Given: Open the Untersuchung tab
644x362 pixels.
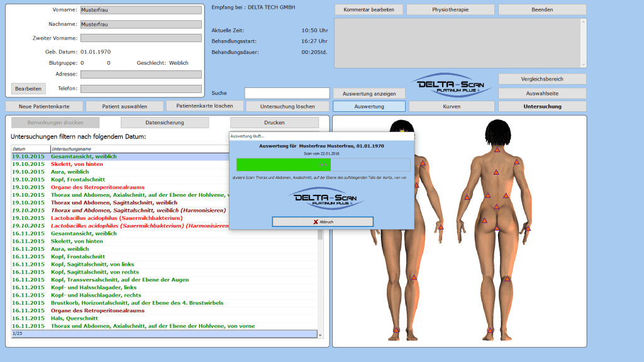Looking at the screenshot, I should coord(542,107).
